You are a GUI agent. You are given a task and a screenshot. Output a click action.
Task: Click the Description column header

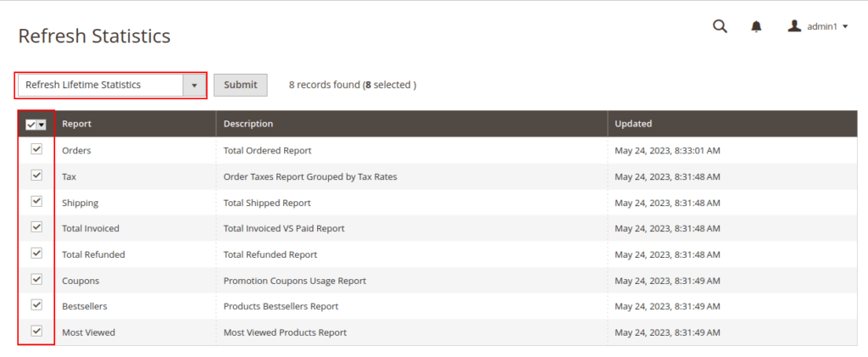tap(248, 124)
